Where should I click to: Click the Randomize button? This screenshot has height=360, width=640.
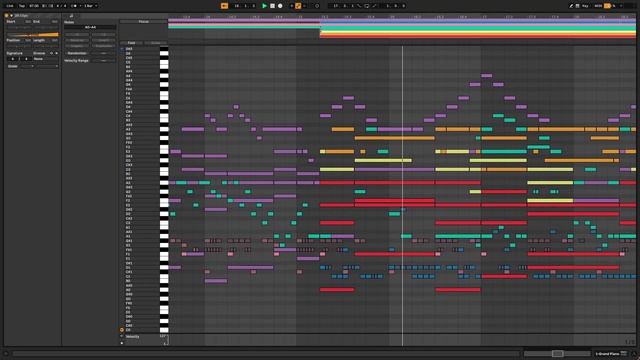tap(77, 53)
